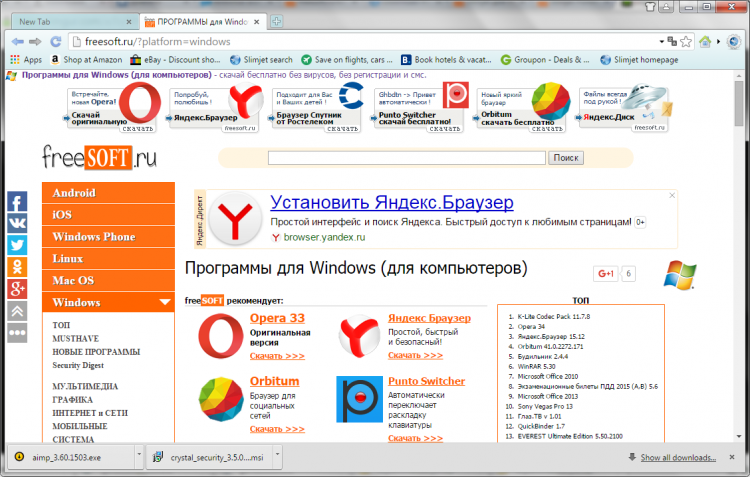
Task: Open the home page icon
Action: [705, 42]
